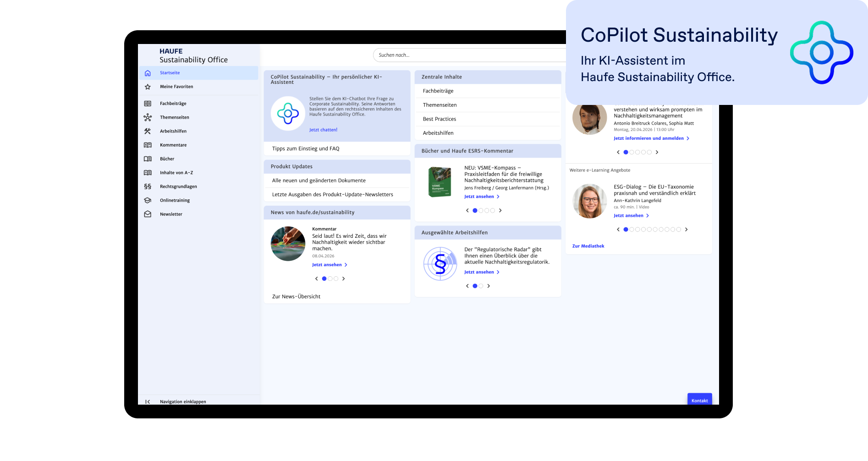Viewport: 868px width, 461px height.
Task: Click the Newsletter envelope icon
Action: (148, 214)
